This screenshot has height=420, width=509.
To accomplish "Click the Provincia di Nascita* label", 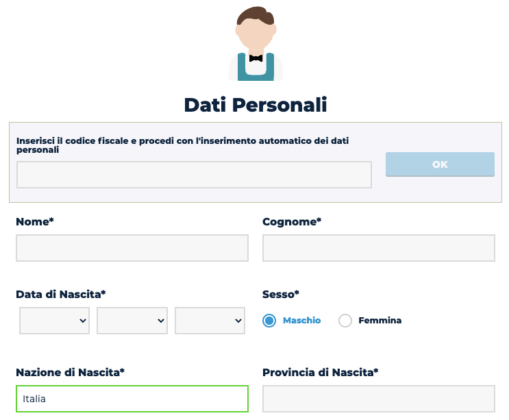I will click(321, 372).
